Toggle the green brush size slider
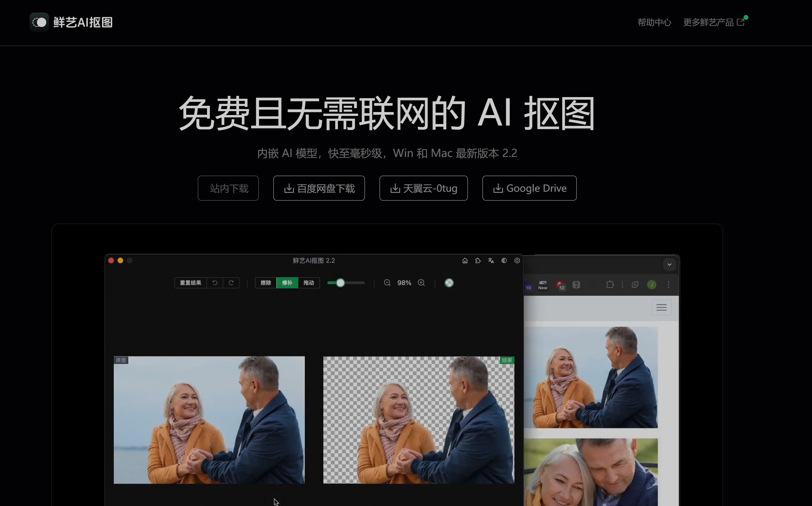 tap(340, 283)
